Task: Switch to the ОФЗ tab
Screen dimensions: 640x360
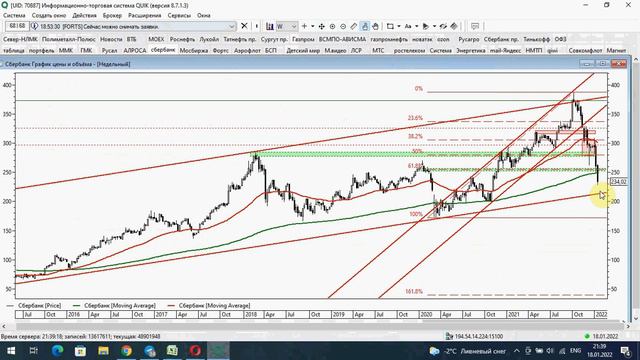Action: [x=560, y=40]
